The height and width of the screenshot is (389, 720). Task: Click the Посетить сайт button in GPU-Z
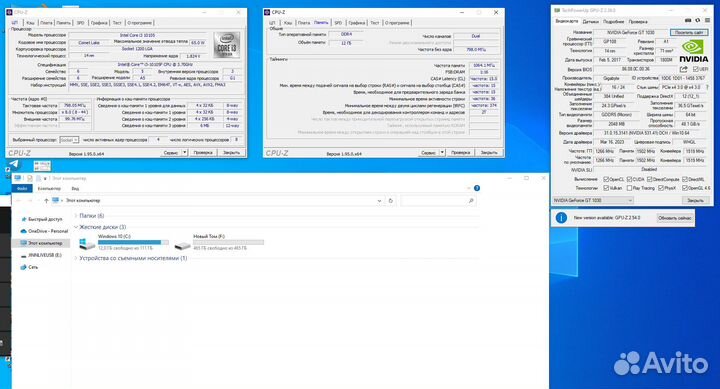[x=689, y=33]
